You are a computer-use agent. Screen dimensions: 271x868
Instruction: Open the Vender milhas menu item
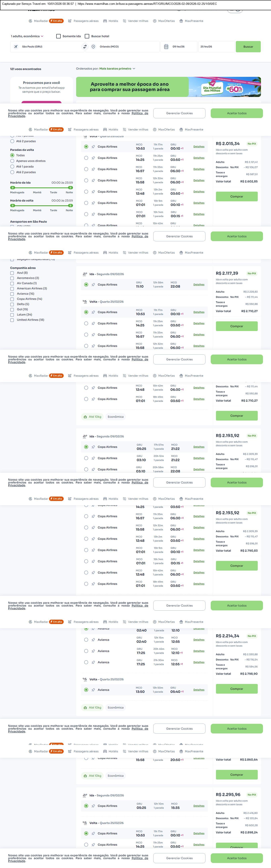(135, 21)
